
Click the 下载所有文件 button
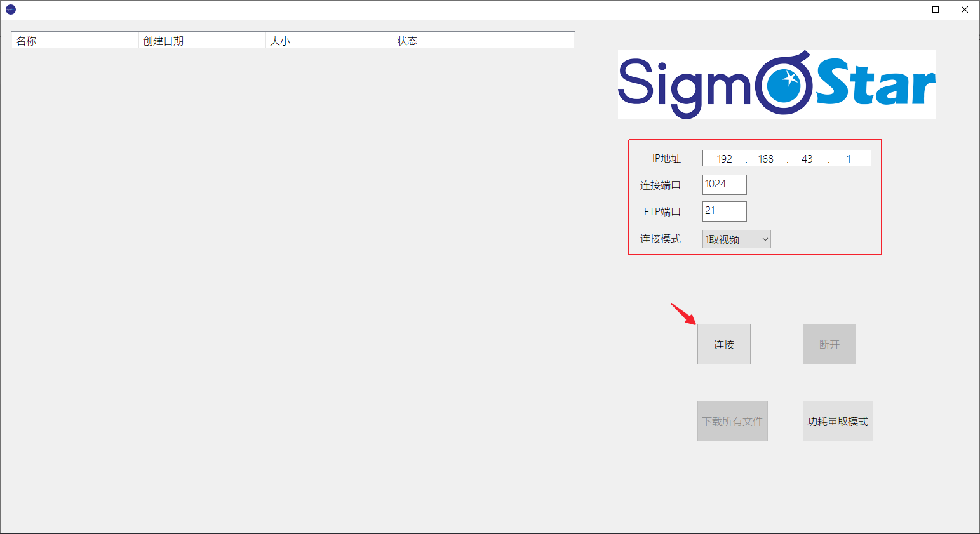click(x=732, y=421)
